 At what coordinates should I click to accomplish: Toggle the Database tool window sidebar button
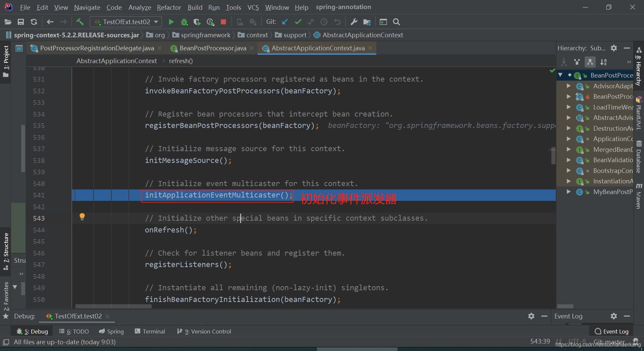[639, 157]
